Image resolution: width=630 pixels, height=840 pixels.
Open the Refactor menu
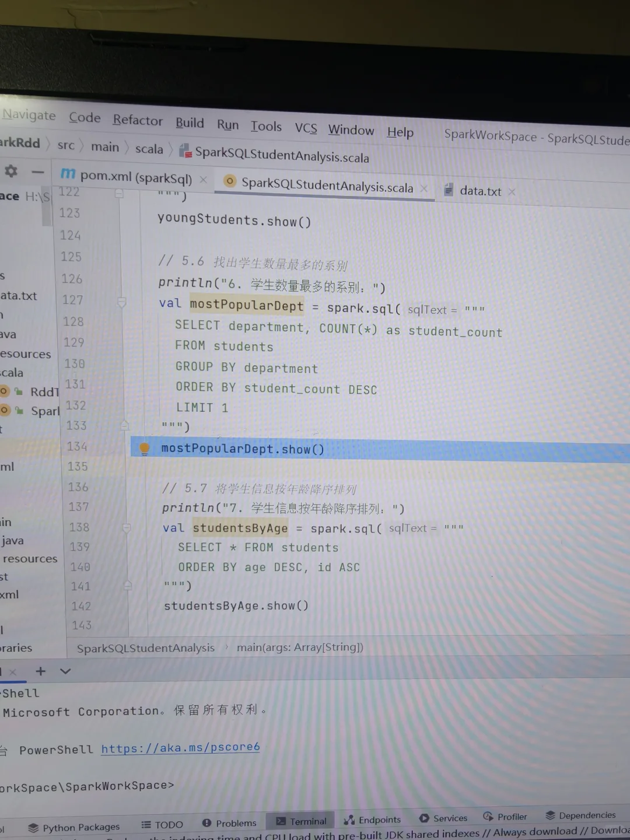138,120
